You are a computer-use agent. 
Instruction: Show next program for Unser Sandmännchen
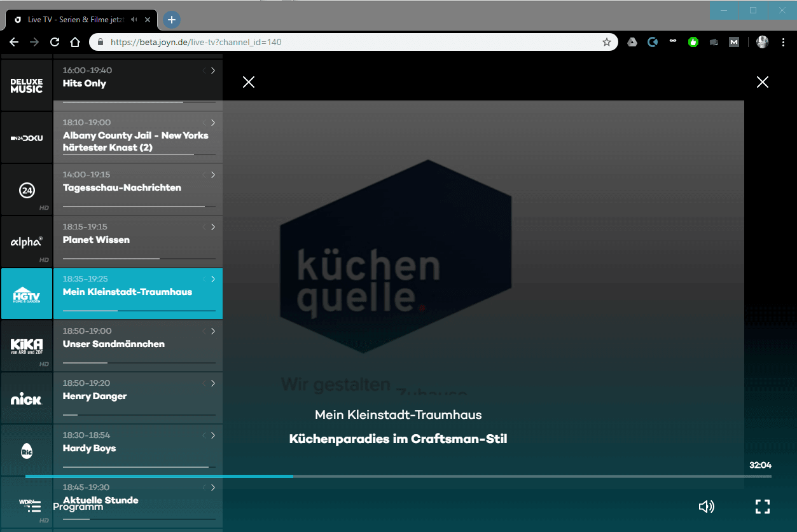(x=213, y=331)
